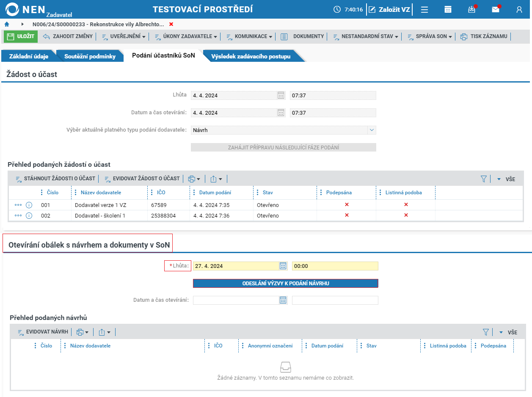Open Výsledek zadávacího postupu tab
The height and width of the screenshot is (397, 532).
point(251,56)
